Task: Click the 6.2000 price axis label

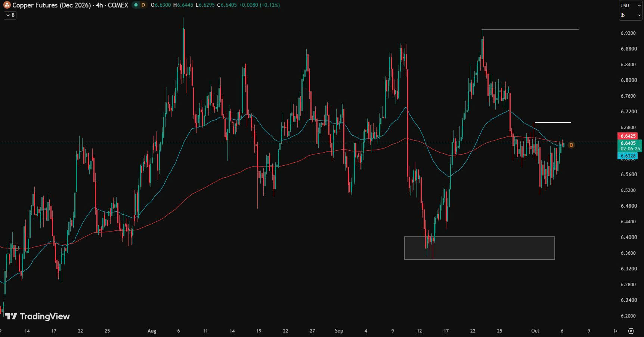Action: coord(628,316)
